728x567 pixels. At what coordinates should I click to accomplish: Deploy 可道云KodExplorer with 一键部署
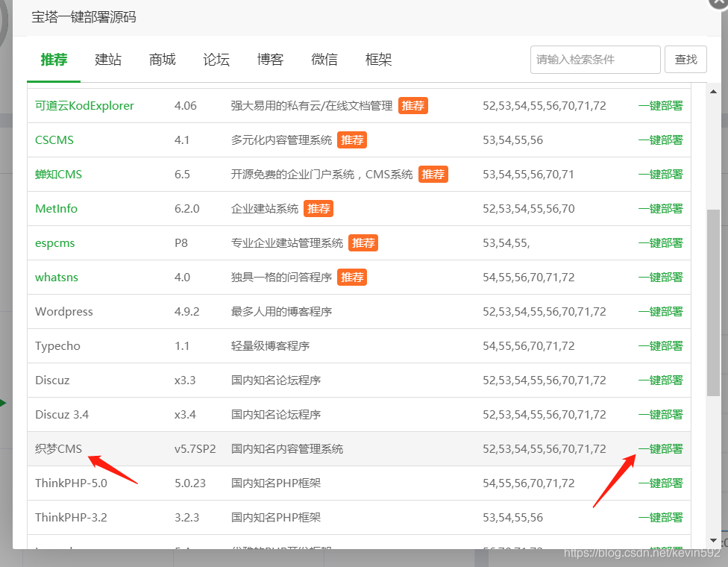(x=661, y=106)
